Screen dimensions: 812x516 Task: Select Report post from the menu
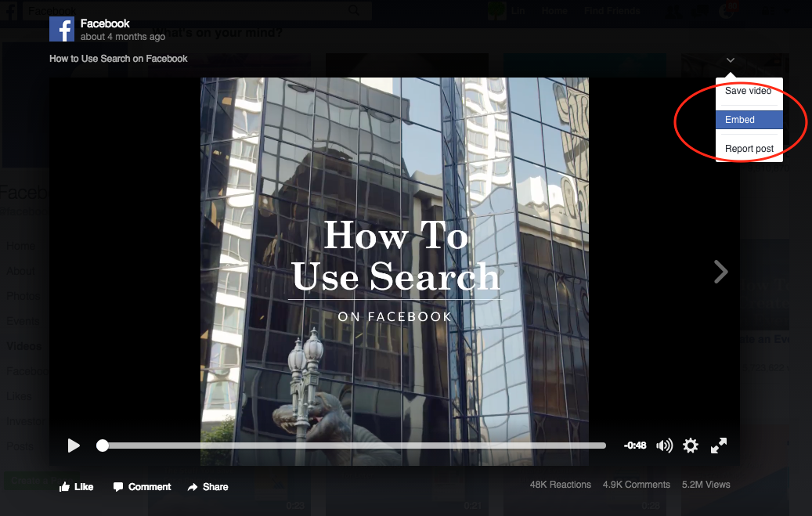tap(749, 149)
